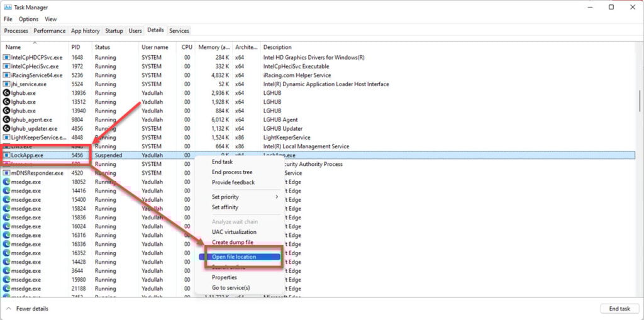Viewport: 644px width, 320px height.
Task: Click the IntelCpHDCPSvc.exe process icon
Action: (6, 57)
